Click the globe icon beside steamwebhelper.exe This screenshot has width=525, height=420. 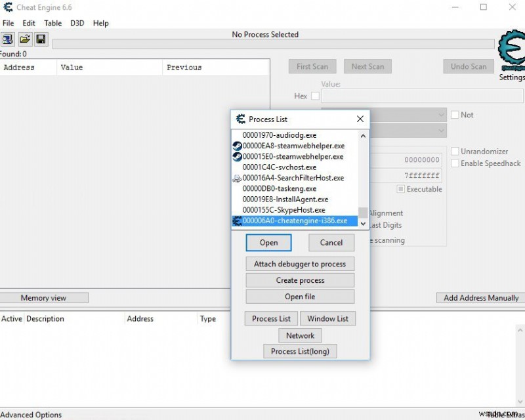click(x=238, y=146)
